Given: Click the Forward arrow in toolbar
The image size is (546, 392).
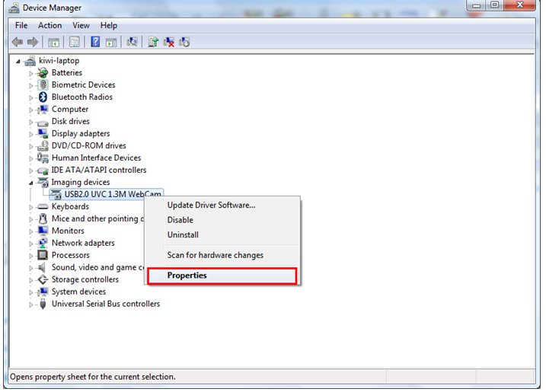Looking at the screenshot, I should pyautogui.click(x=31, y=43).
